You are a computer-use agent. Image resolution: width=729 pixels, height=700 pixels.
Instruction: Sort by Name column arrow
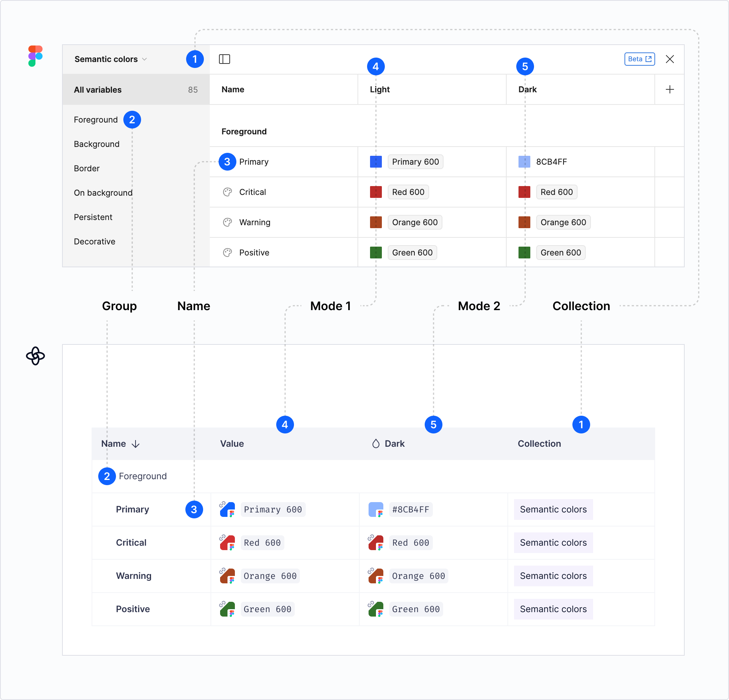click(x=136, y=444)
